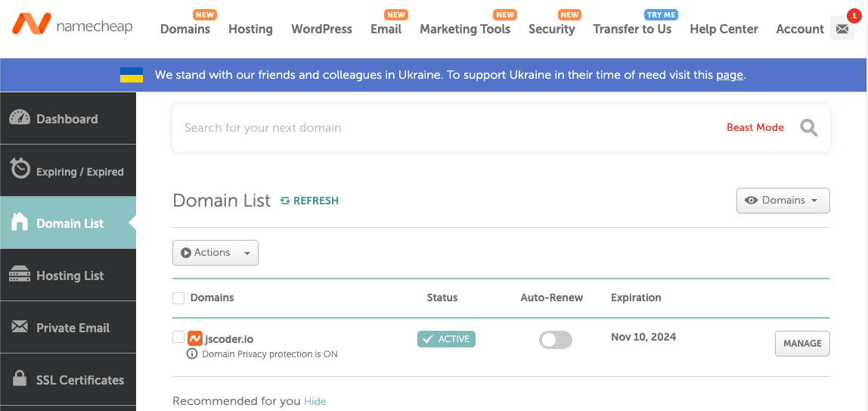Screen dimensions: 868x411
Task: Open the Hosting top menu
Action: click(250, 29)
